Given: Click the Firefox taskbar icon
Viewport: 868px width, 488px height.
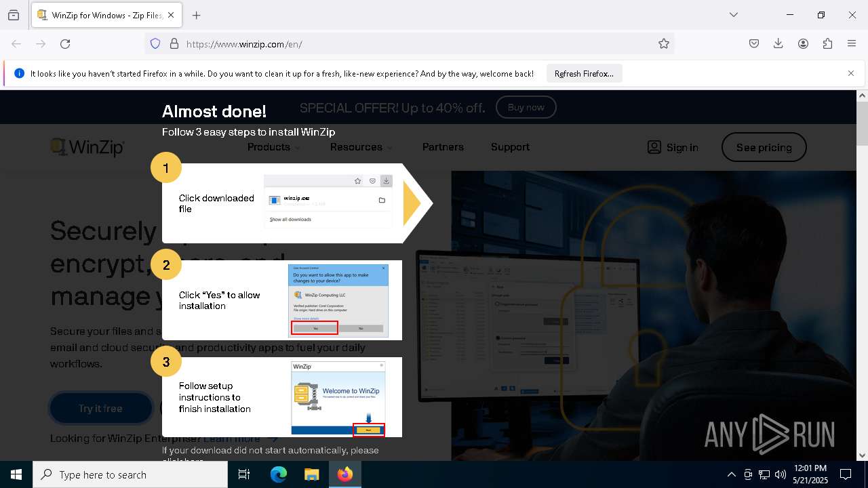Looking at the screenshot, I should 344,474.
